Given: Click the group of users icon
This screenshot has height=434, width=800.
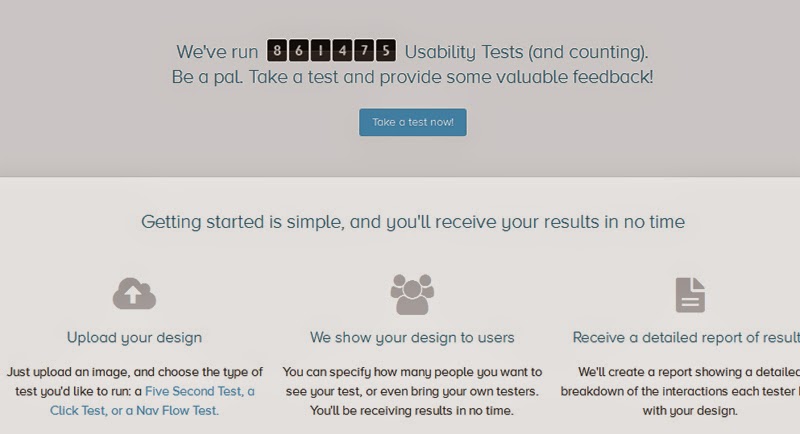Looking at the screenshot, I should (x=412, y=294).
